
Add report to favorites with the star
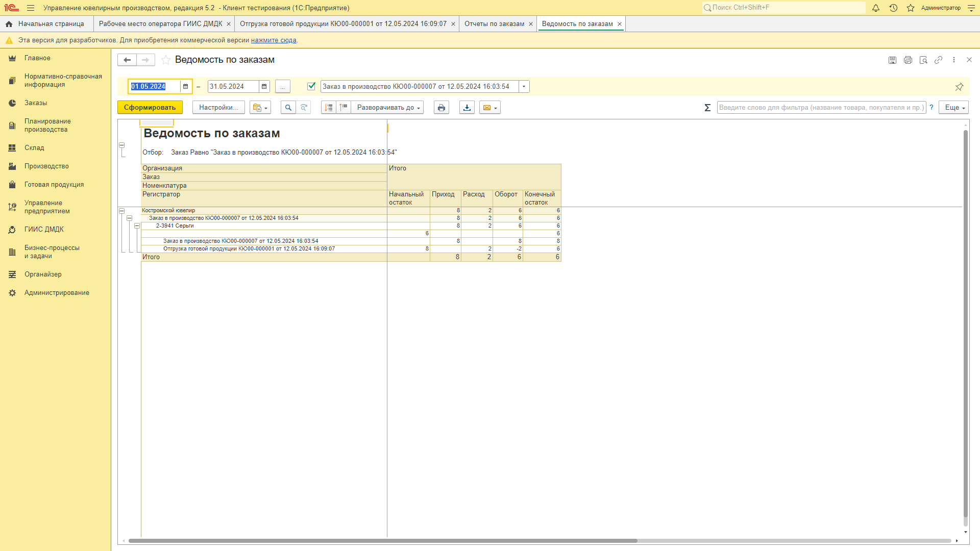pyautogui.click(x=166, y=60)
